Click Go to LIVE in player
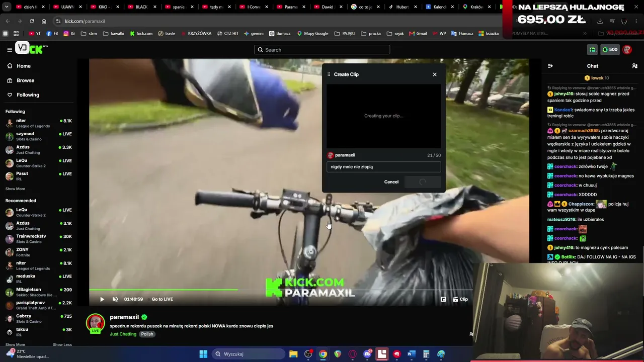This screenshot has height=362, width=644. point(163,299)
